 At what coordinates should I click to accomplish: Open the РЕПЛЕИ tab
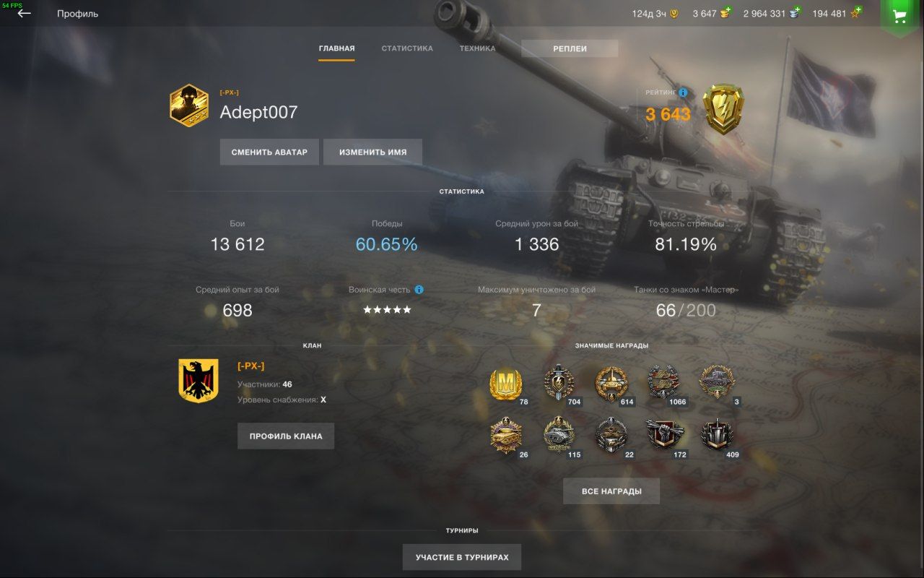click(x=570, y=48)
